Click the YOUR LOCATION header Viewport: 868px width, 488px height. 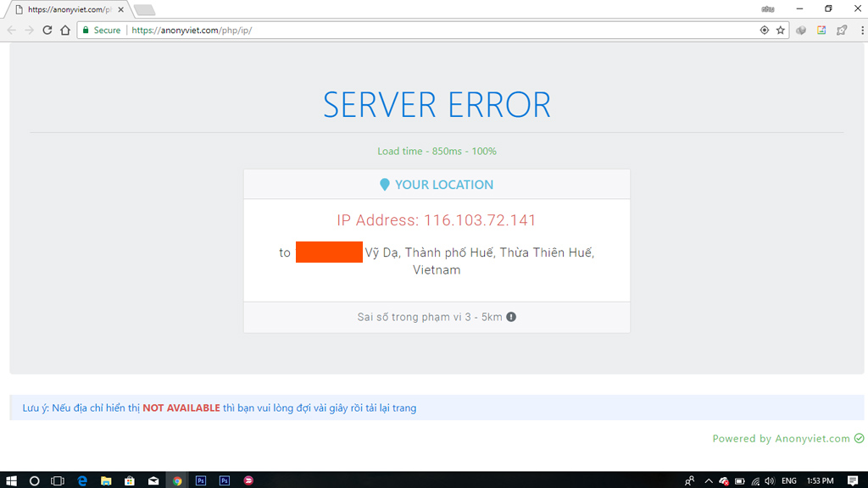(x=437, y=185)
